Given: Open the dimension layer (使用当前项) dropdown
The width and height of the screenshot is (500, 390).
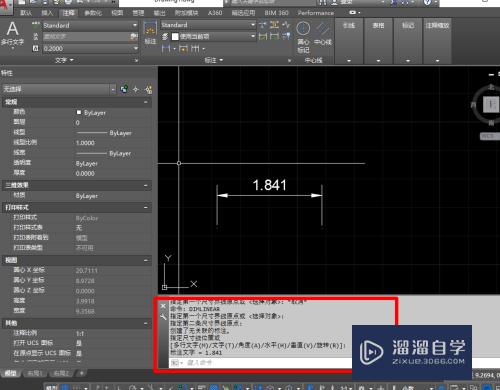Looking at the screenshot, I should [253, 36].
